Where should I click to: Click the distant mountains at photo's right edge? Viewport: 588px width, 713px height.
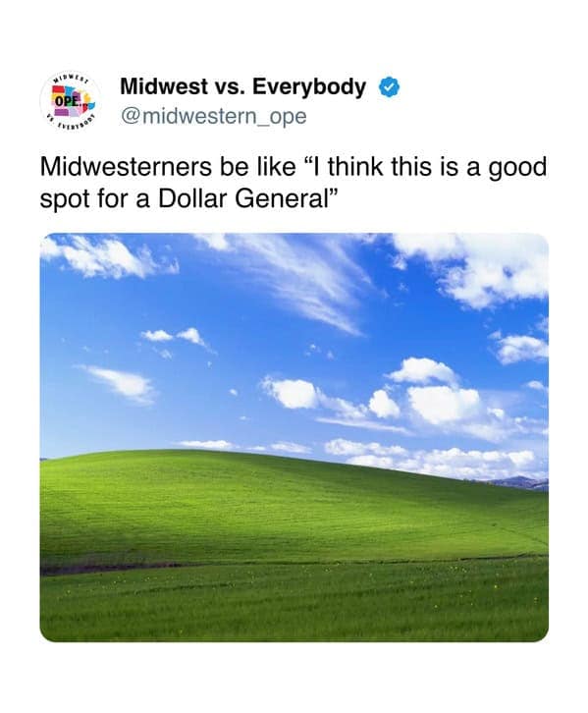[520, 482]
